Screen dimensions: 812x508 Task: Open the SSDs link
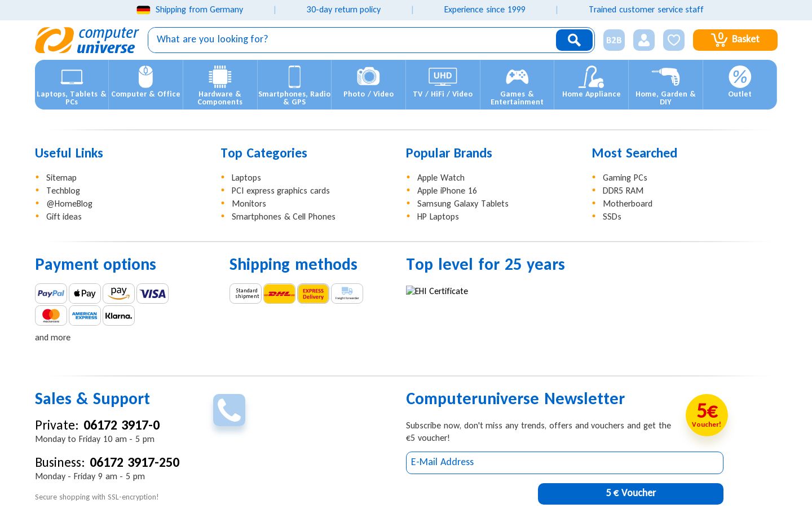612,217
